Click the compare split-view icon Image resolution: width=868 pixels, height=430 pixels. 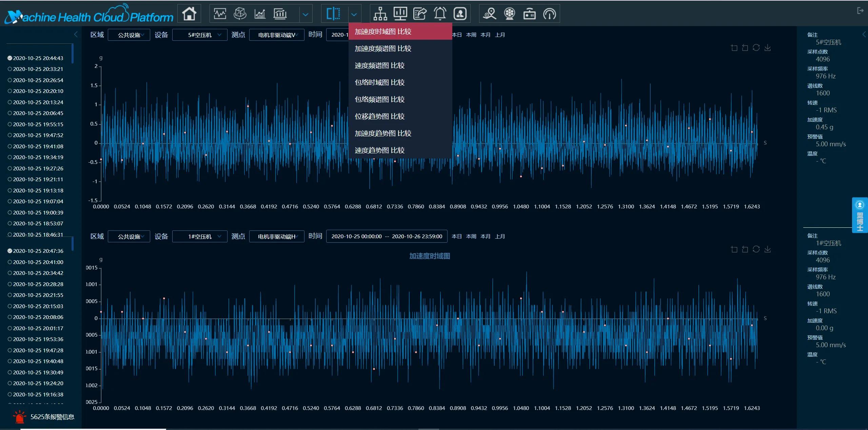pyautogui.click(x=333, y=14)
